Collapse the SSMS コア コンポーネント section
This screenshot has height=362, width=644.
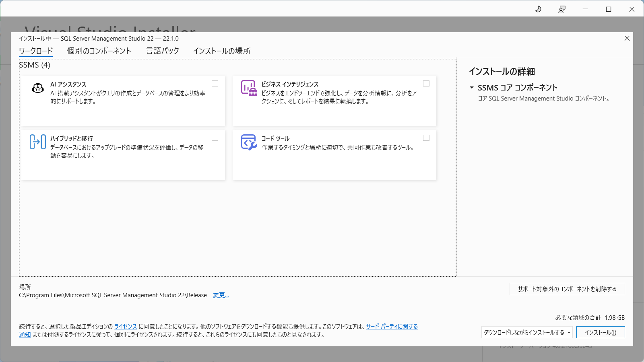[x=472, y=88]
